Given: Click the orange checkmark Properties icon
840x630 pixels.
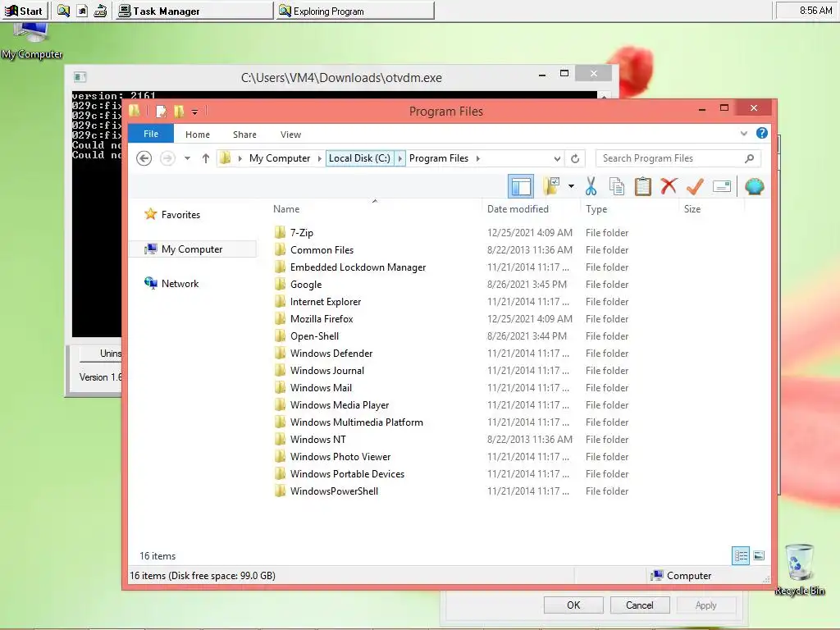Looking at the screenshot, I should click(x=695, y=186).
